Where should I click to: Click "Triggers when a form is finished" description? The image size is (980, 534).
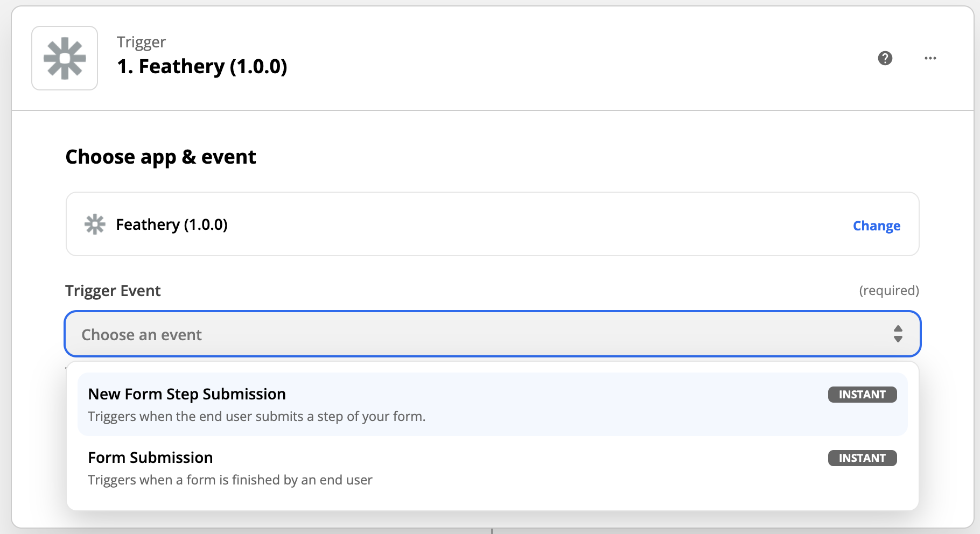230,480
